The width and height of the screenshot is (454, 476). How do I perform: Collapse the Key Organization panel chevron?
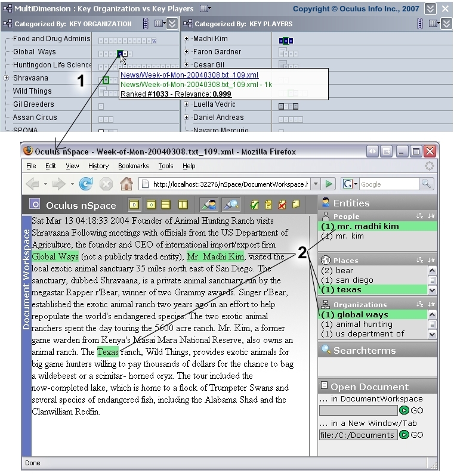click(x=172, y=23)
